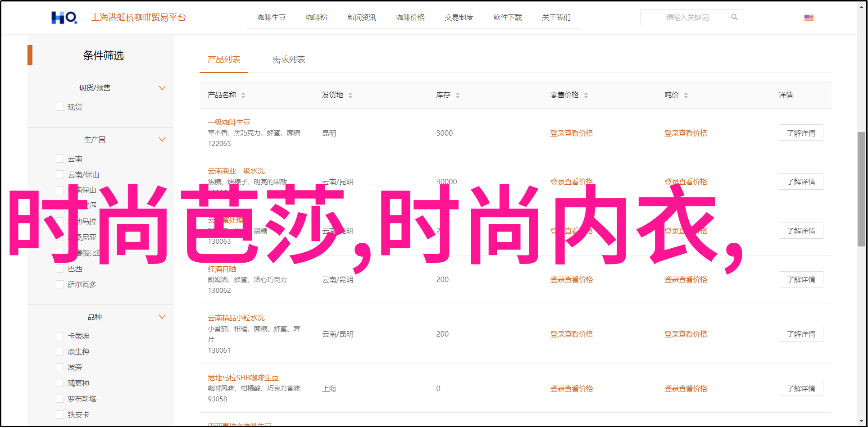The image size is (868, 428).
Task: Click 登录查看价格 ton price for 云南精品小粒水洗
Action: (x=686, y=334)
